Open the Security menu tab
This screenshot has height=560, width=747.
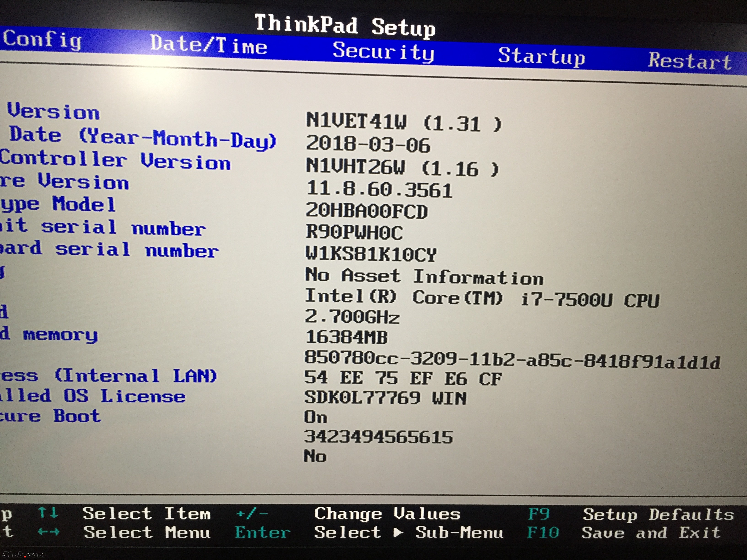[x=383, y=51]
